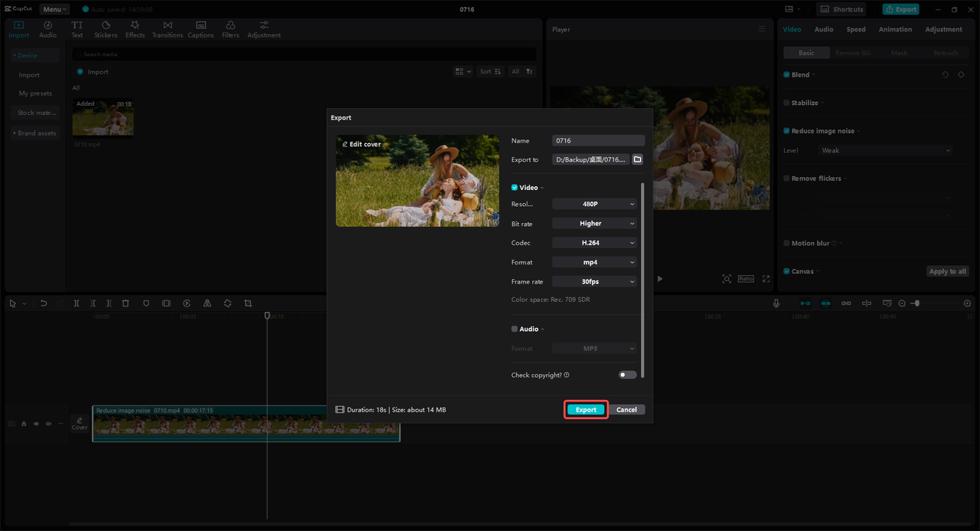Toggle the Check copyright switch
This screenshot has height=531, width=980.
point(627,375)
